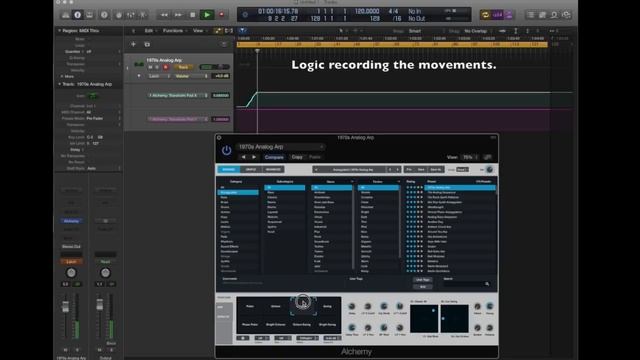The image size is (640, 360).
Task: Click the Alchemy master volume knob
Action: [489, 169]
